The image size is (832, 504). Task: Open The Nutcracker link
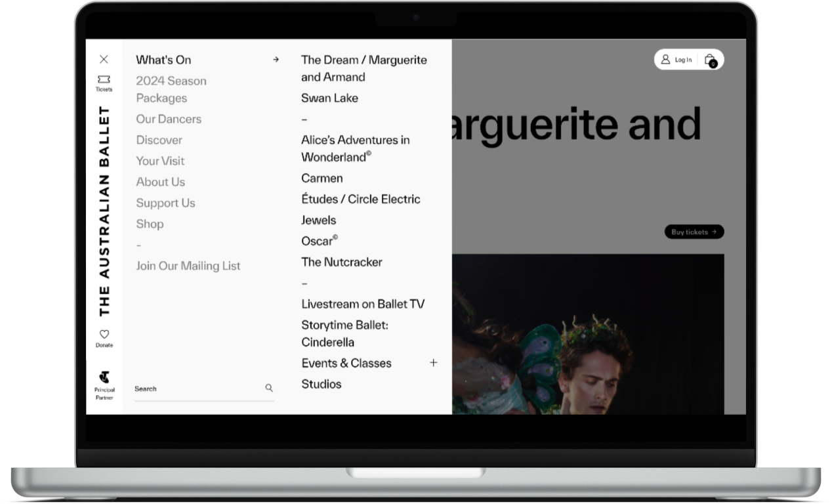point(341,262)
